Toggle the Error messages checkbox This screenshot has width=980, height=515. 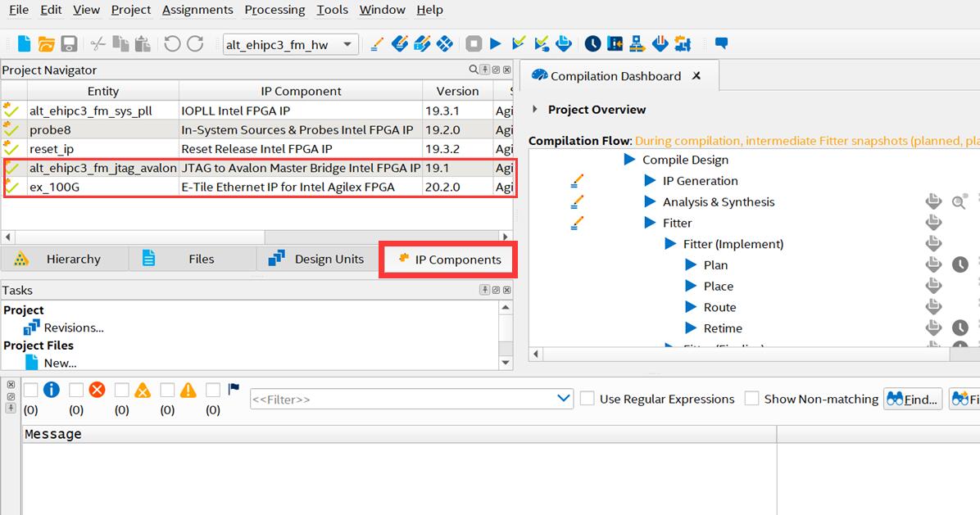[76, 391]
